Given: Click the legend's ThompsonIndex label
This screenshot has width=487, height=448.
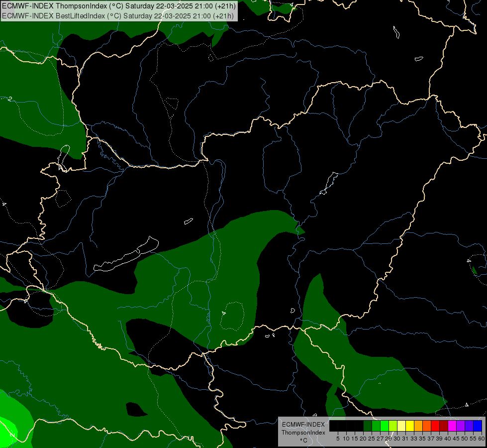Looking at the screenshot, I should pos(303,433).
